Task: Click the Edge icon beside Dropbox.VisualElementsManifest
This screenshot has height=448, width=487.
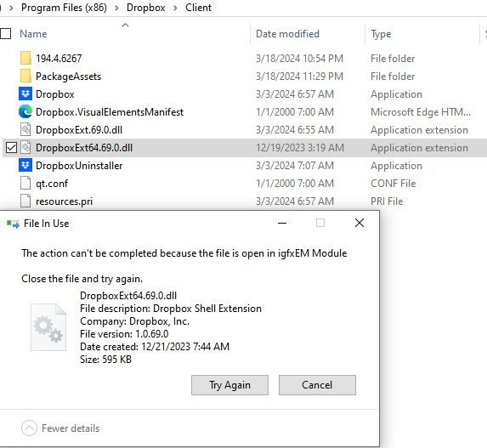Action: tap(25, 112)
